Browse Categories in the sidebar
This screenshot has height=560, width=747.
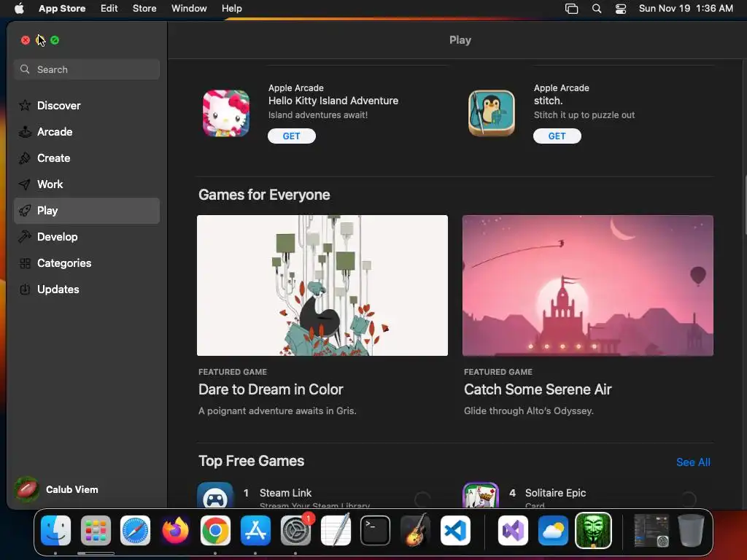tap(87, 262)
